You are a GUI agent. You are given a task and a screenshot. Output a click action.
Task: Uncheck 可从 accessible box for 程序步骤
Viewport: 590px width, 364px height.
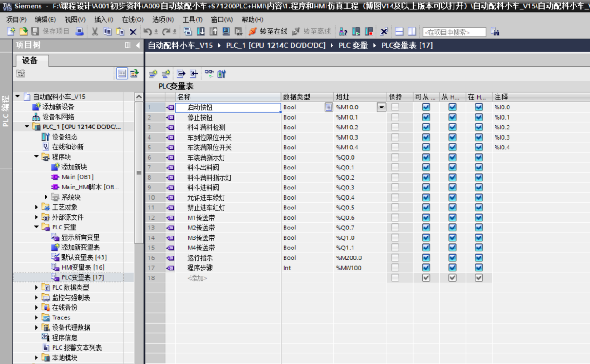426,268
